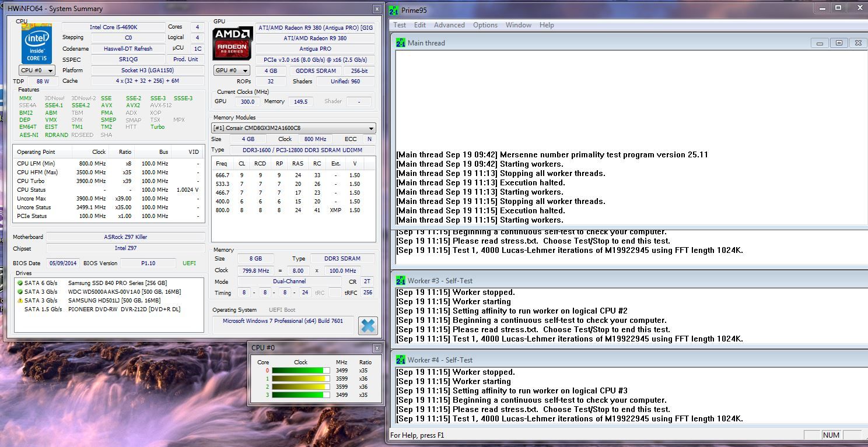
Task: Click the AES-NI feature label
Action: coord(29,135)
